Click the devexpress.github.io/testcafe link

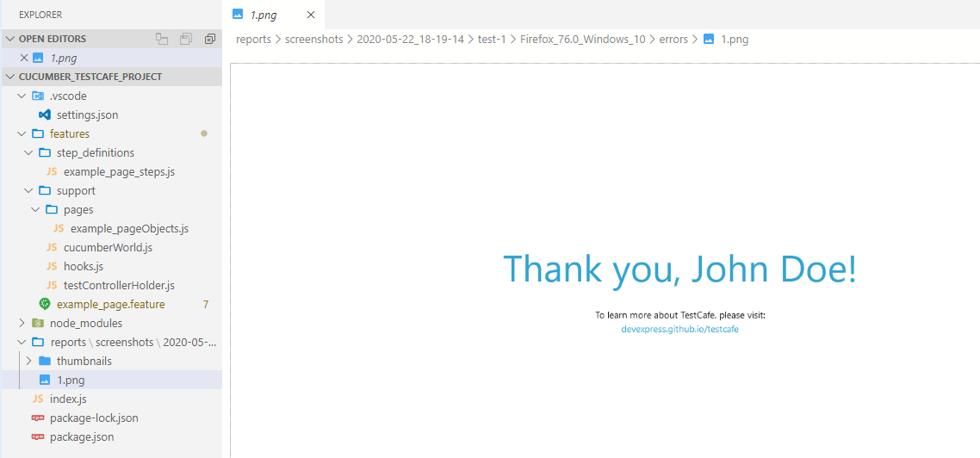coord(680,329)
